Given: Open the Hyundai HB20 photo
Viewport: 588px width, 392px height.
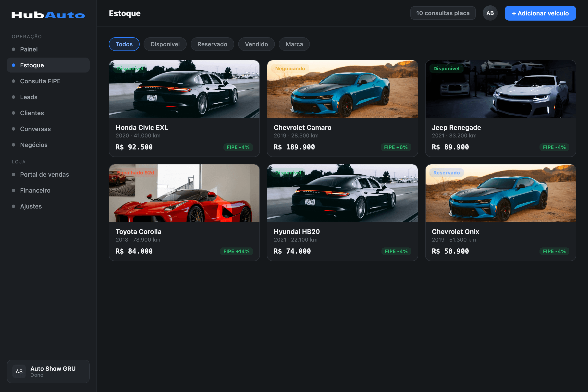Looking at the screenshot, I should (343, 193).
